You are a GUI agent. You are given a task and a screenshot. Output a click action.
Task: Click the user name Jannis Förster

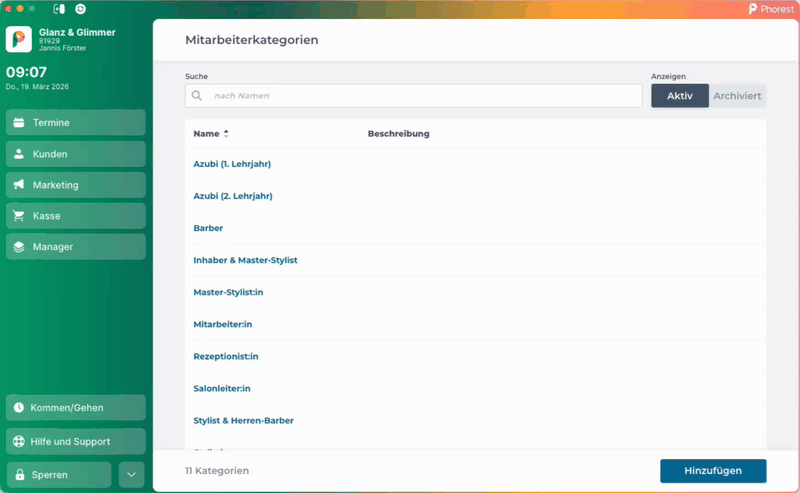pos(62,48)
